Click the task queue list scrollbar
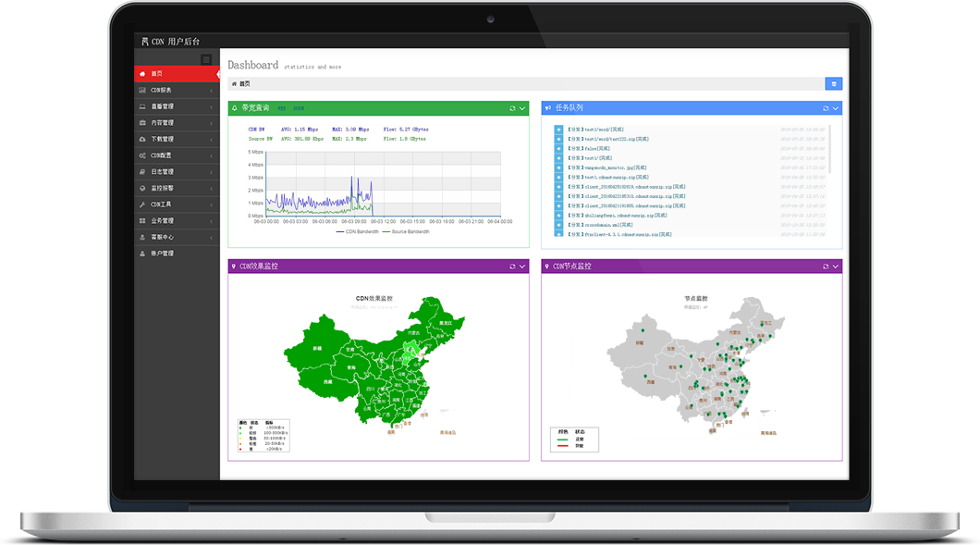 [x=830, y=148]
